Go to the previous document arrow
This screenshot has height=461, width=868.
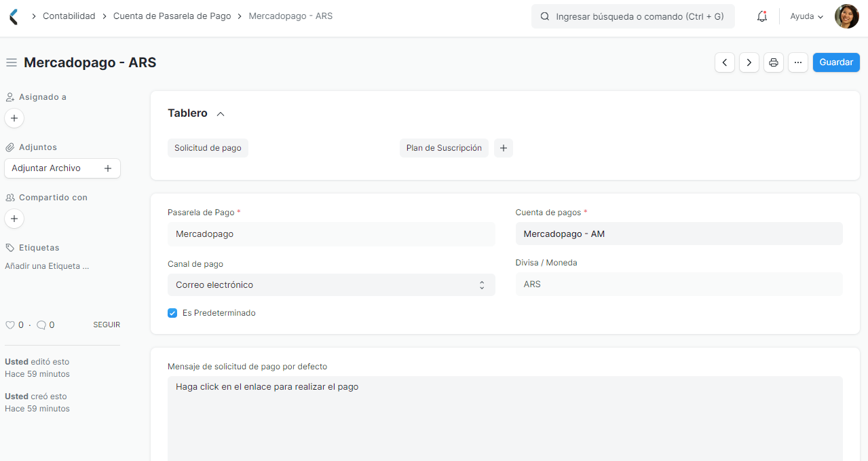(x=725, y=62)
